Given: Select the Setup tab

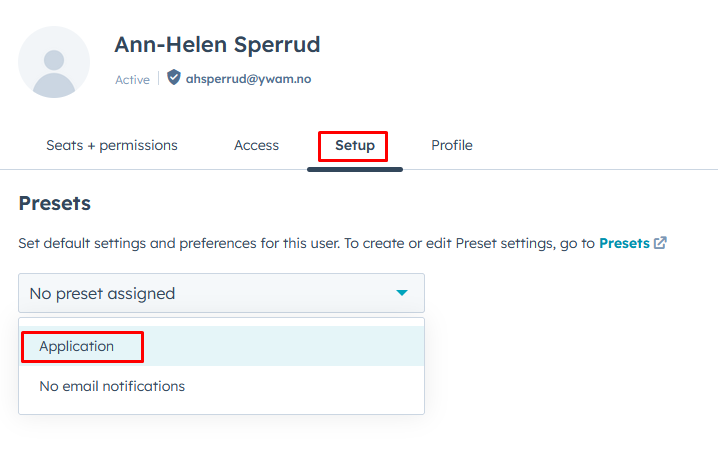Looking at the screenshot, I should pyautogui.click(x=354, y=145).
